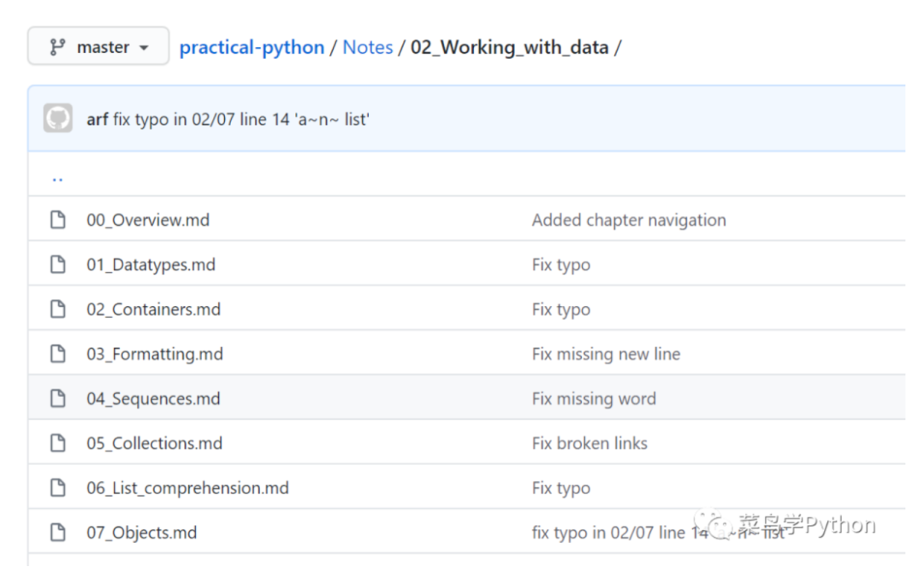Open the 04_Sequences.md file
The height and width of the screenshot is (578, 924).
point(153,398)
